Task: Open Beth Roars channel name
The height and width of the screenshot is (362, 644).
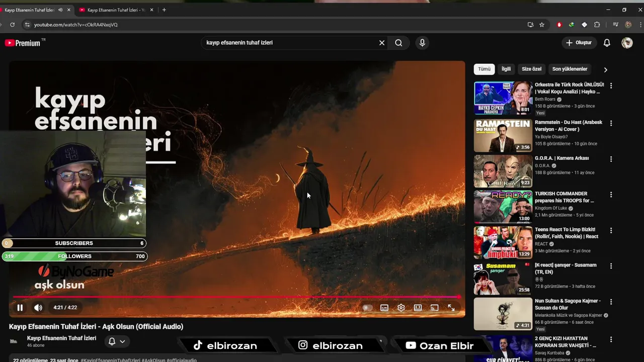Action: tap(545, 100)
